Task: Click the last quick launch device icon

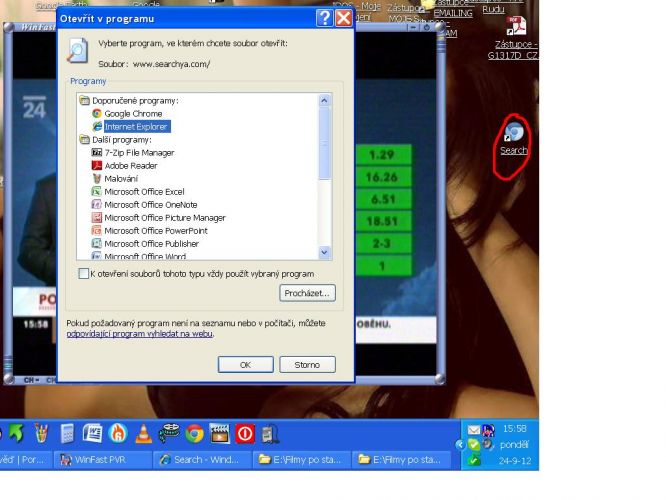Action: (x=270, y=434)
